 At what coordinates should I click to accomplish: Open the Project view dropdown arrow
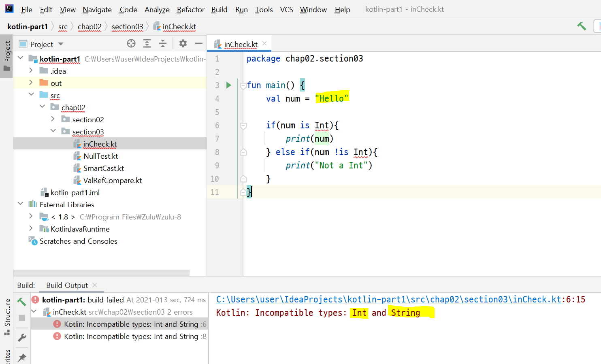tap(61, 44)
